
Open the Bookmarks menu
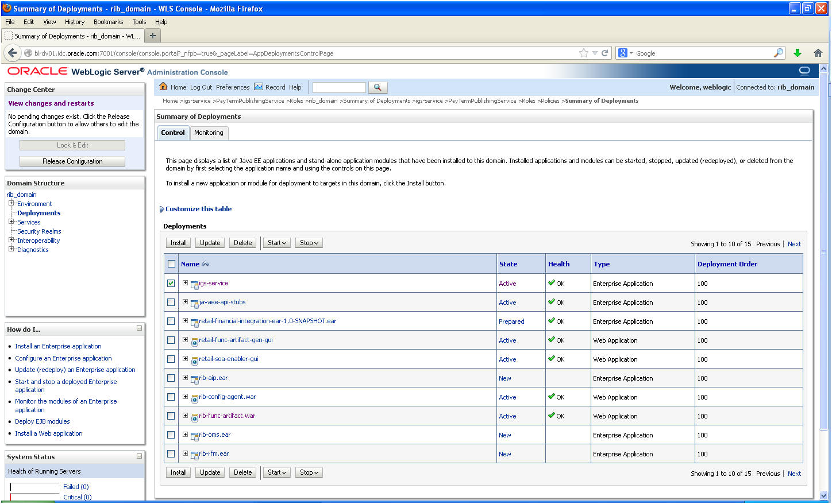click(x=109, y=22)
